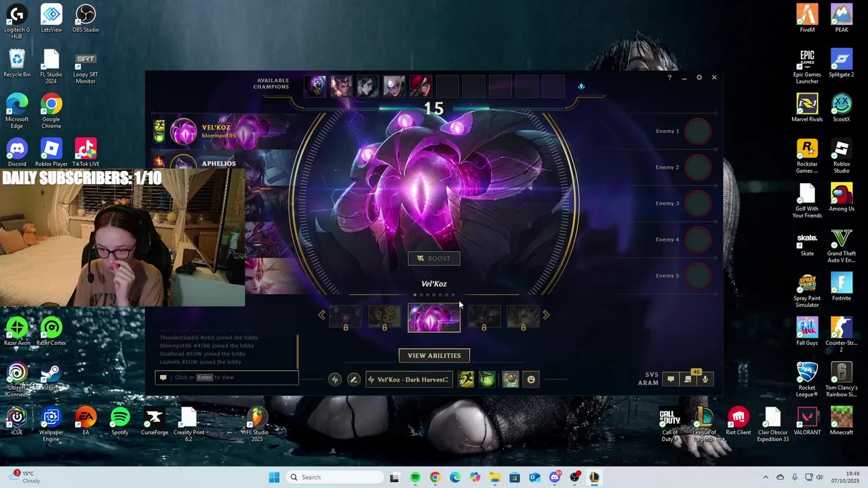Open Minecraft desktop shortcut
Viewport: 868px width, 488px height.
click(842, 422)
